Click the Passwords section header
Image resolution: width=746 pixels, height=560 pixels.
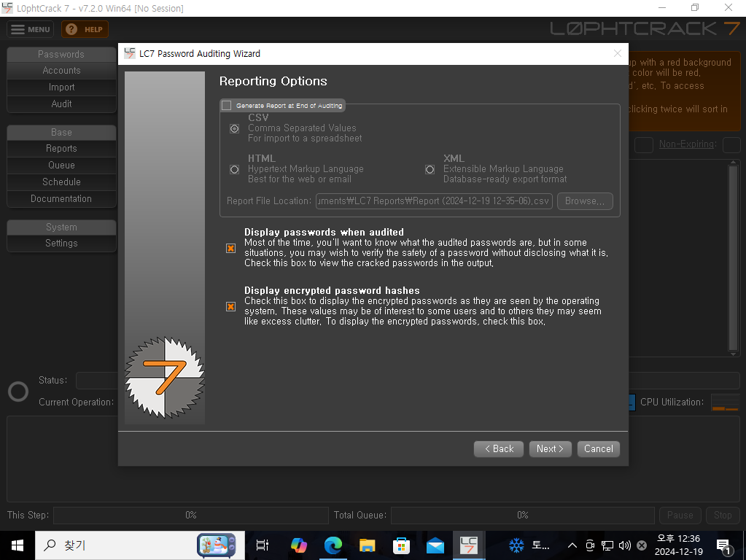click(x=61, y=54)
